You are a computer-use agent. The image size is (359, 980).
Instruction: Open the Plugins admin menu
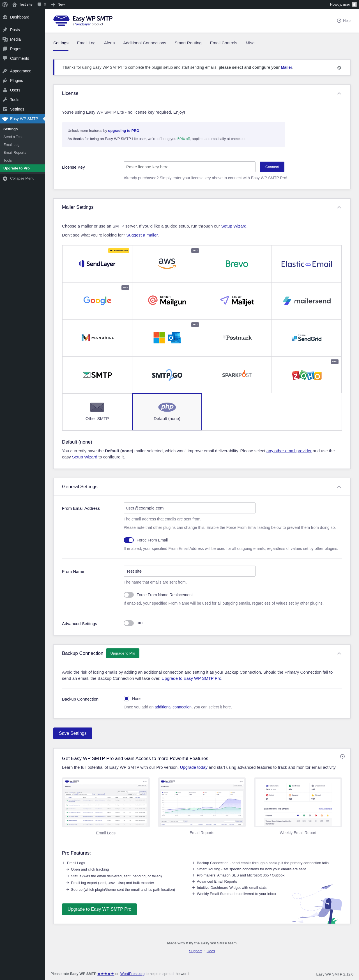22,81
